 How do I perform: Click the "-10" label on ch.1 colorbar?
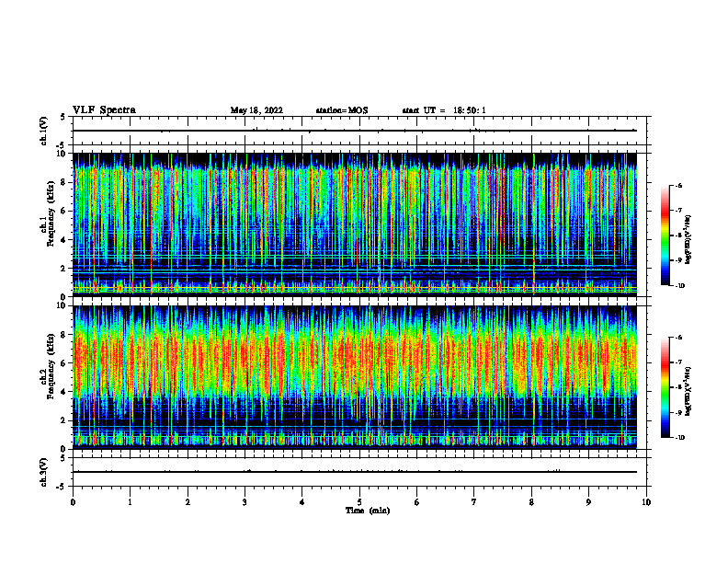[x=680, y=286]
